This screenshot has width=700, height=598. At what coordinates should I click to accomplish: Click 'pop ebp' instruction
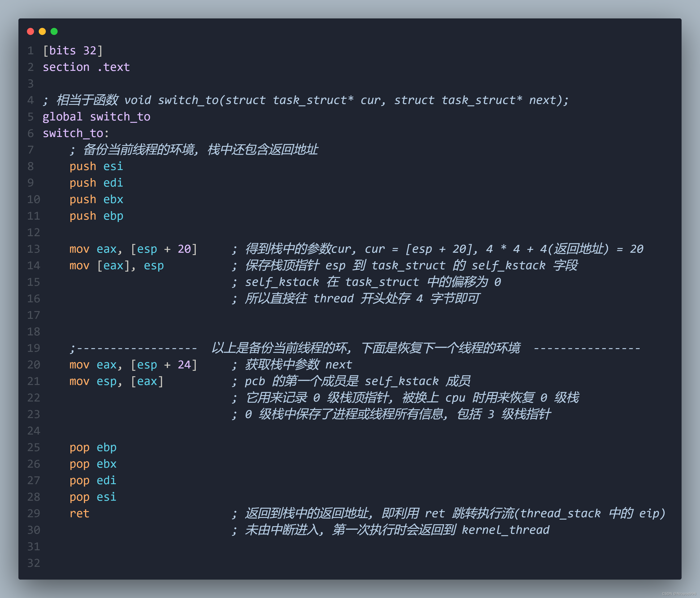[93, 448]
